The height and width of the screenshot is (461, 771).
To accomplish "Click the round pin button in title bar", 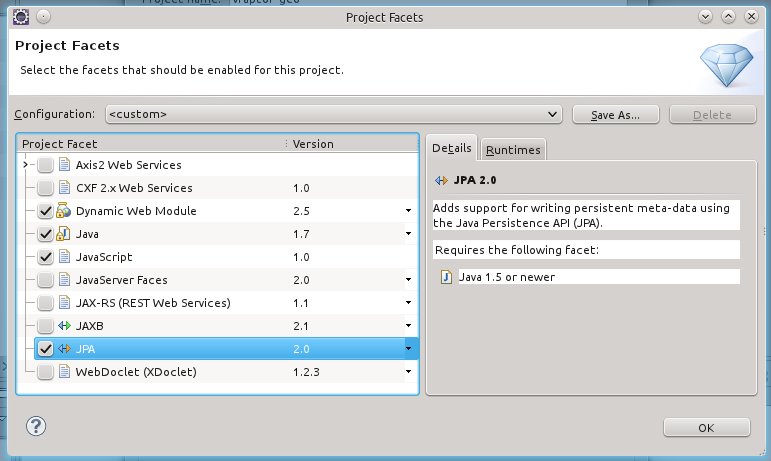I will [43, 17].
